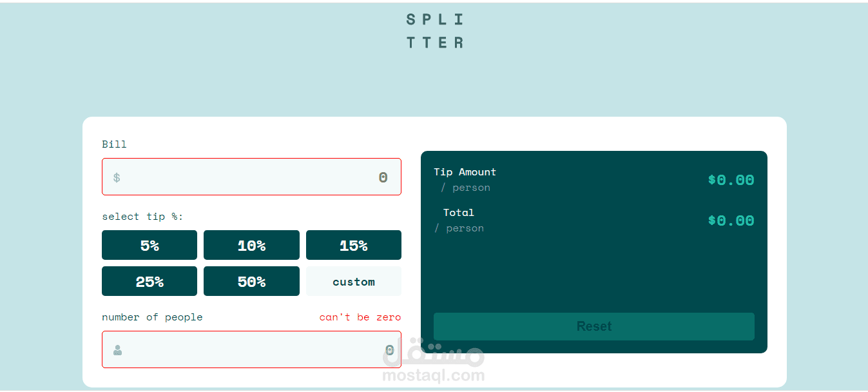Select the 10% tip option

251,245
